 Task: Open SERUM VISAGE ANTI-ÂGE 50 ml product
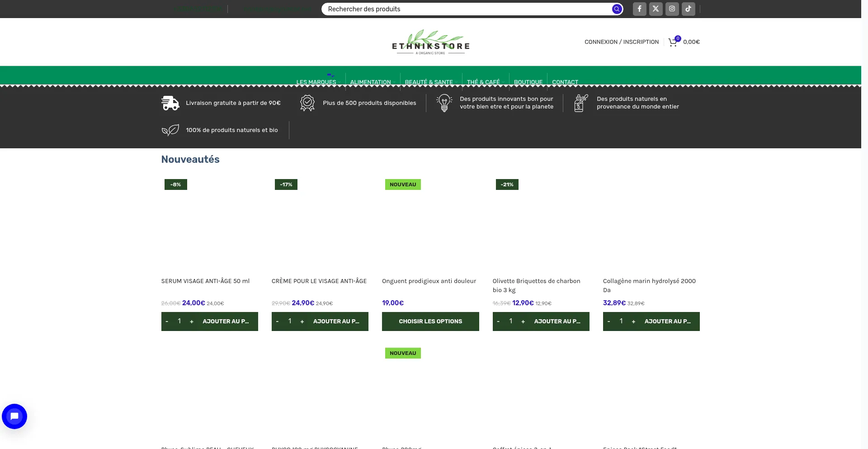click(x=205, y=281)
